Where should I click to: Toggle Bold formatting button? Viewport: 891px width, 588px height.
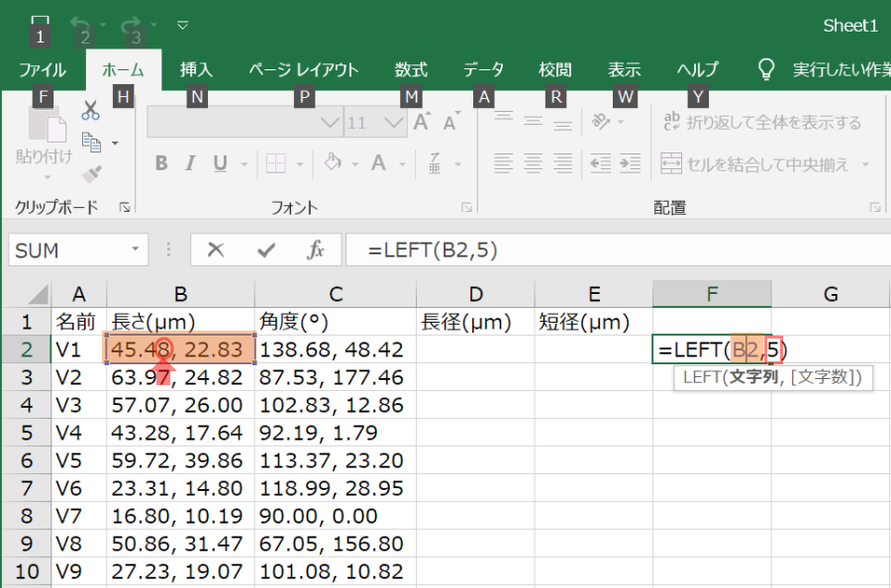[x=161, y=163]
